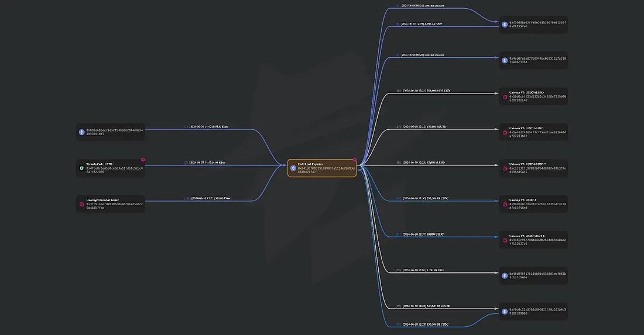Image resolution: width=644 pixels, height=335 pixels.
Task: Click the Uniswap Universal Router unicorn icon
Action: [81, 205]
